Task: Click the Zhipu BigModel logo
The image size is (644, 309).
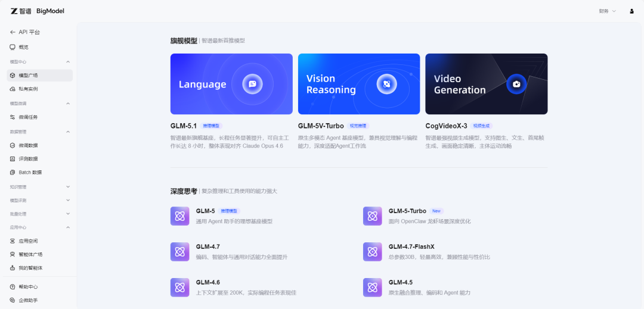Action: (38, 11)
